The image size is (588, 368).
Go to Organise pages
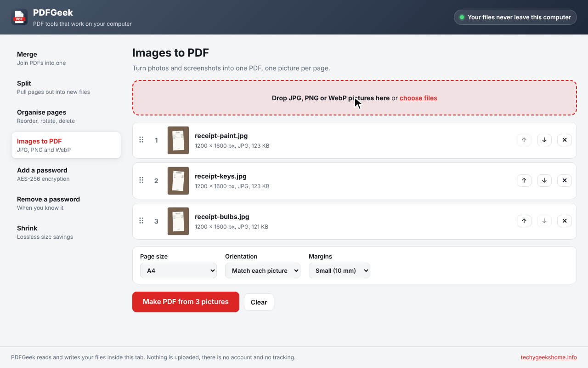66,116
